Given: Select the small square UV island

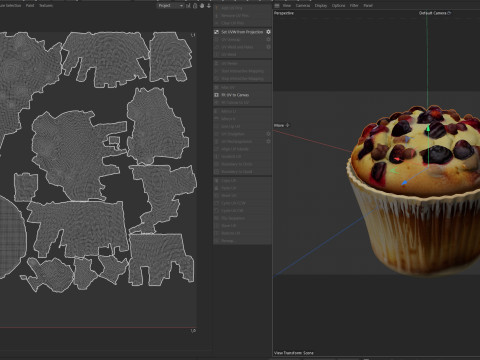Looking at the screenshot, I should (x=26, y=187).
